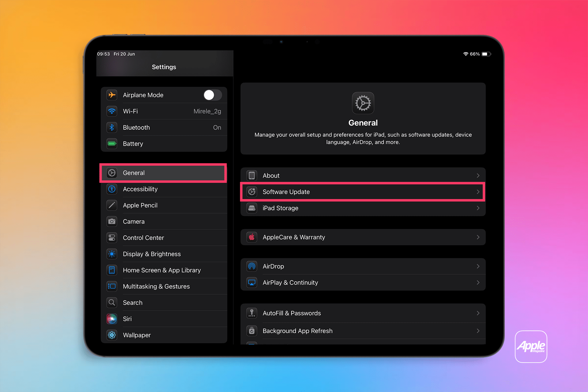Click the Wi-Fi status bar icon
Viewport: 588px width, 392px height.
[466, 54]
